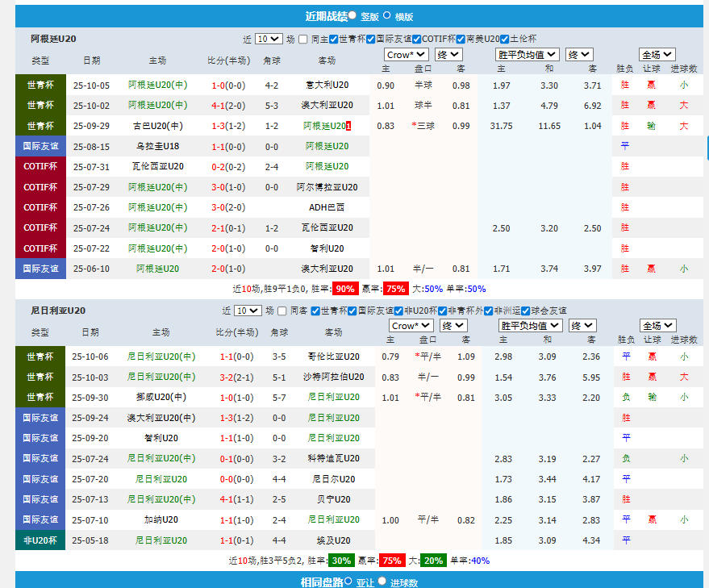The image size is (709, 588).
Task: Open match count dropdown in 阿根廷U20 section
Action: tap(269, 39)
